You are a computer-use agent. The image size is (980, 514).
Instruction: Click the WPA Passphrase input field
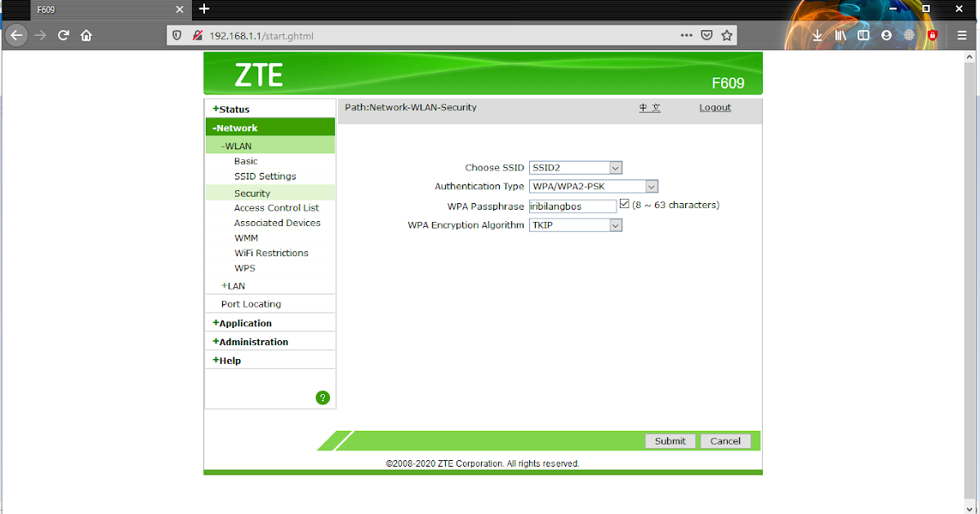572,206
